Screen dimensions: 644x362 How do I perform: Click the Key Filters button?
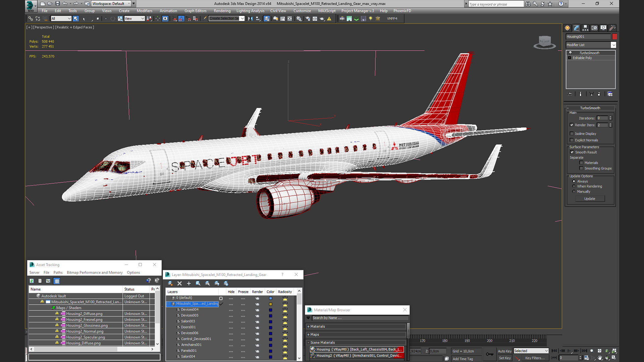[535, 358]
